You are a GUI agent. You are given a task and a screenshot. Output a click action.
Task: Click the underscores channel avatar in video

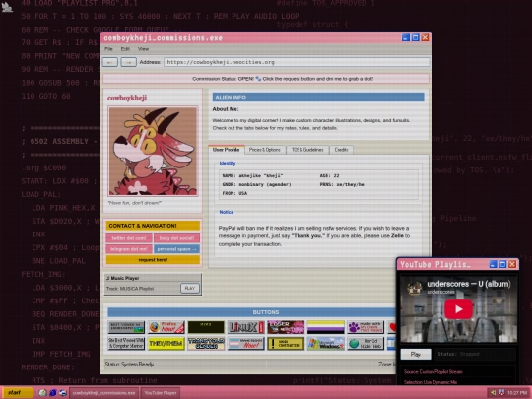coord(414,288)
